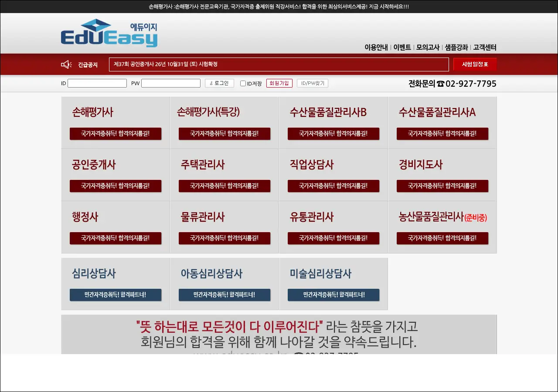Select the 손해평가사 course tile
The image size is (558, 392).
[x=116, y=122]
